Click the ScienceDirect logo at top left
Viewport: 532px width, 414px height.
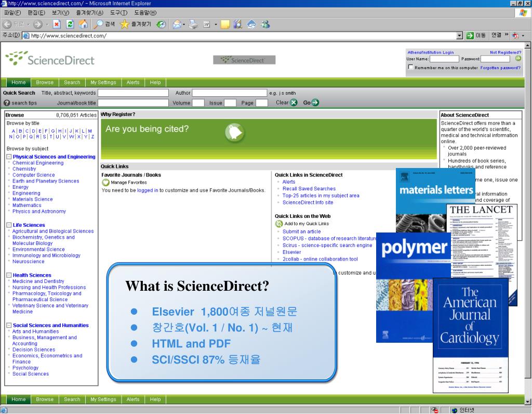tap(50, 59)
